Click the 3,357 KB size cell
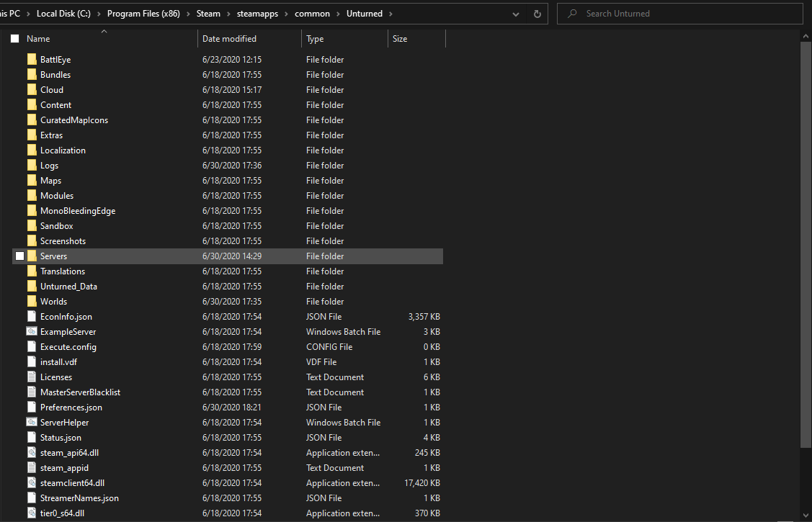 [x=424, y=317]
